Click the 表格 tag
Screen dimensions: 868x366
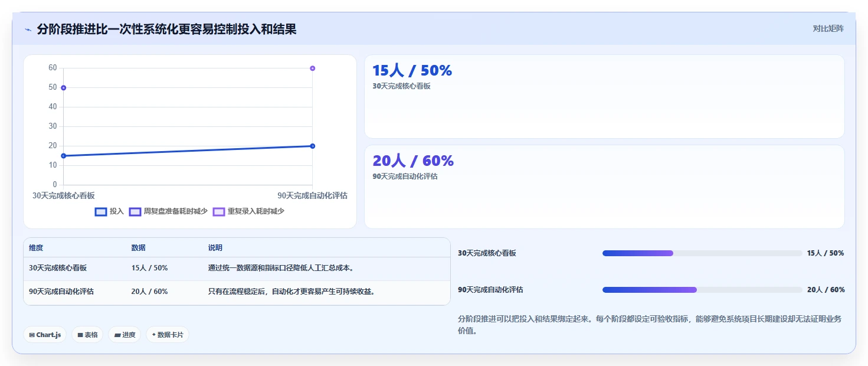point(87,335)
